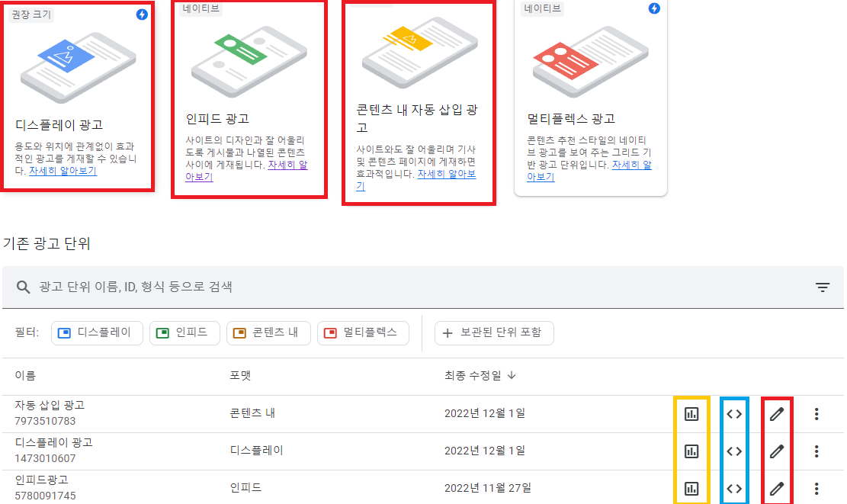The height and width of the screenshot is (504, 847).
Task: Edit the 인피드광고 ad unit
Action: [777, 488]
